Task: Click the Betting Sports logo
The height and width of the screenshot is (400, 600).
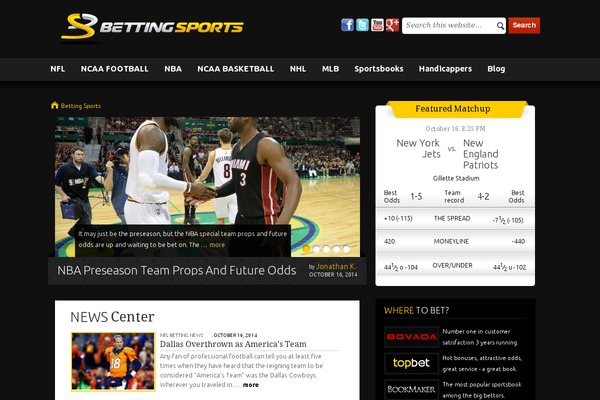Action: pos(152,26)
